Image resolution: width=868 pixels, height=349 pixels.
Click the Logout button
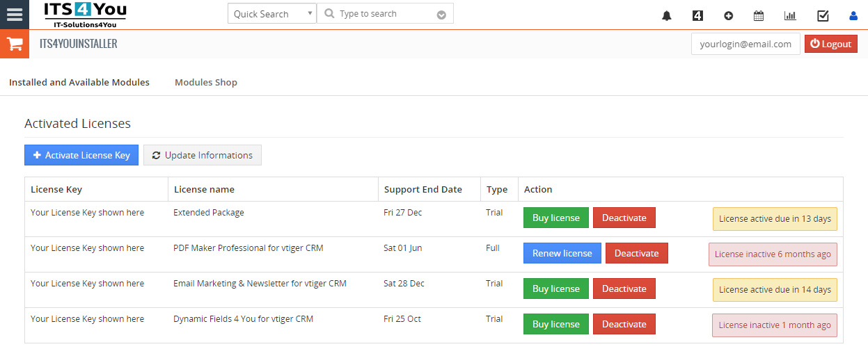(830, 44)
